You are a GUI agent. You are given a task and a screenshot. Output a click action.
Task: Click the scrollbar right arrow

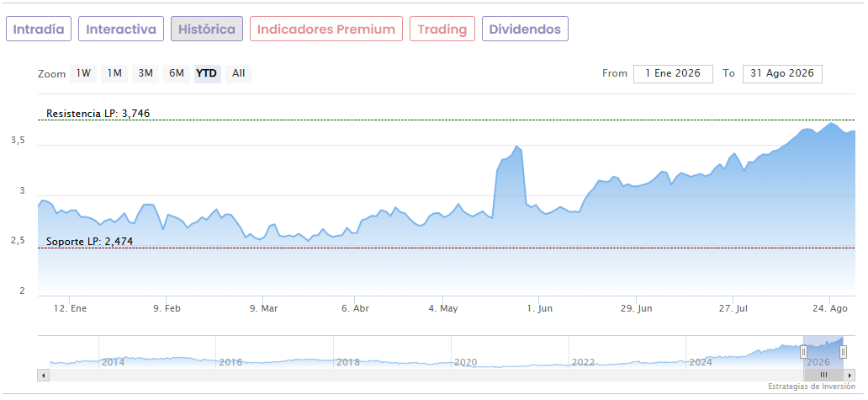point(849,376)
